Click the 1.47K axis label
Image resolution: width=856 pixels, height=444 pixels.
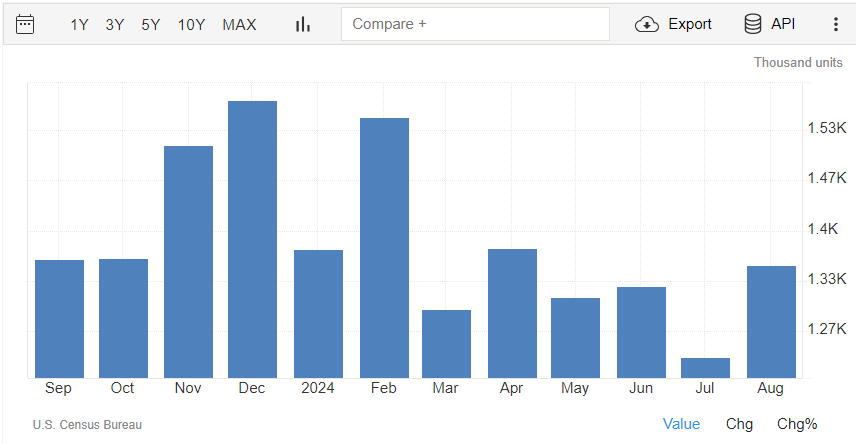tap(827, 178)
